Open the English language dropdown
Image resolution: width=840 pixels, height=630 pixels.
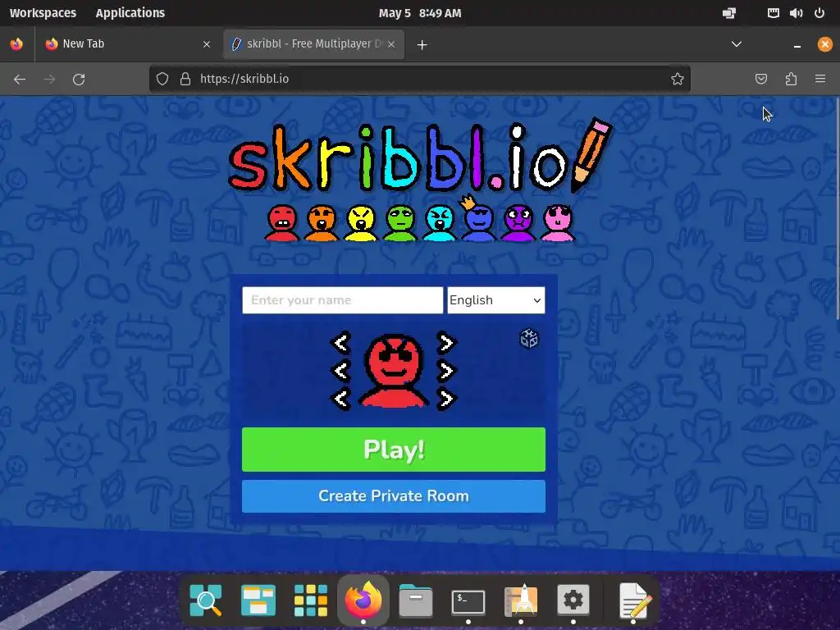point(496,300)
